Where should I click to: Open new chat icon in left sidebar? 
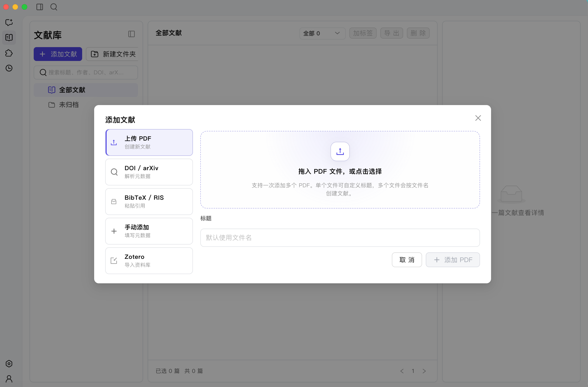pos(9,22)
